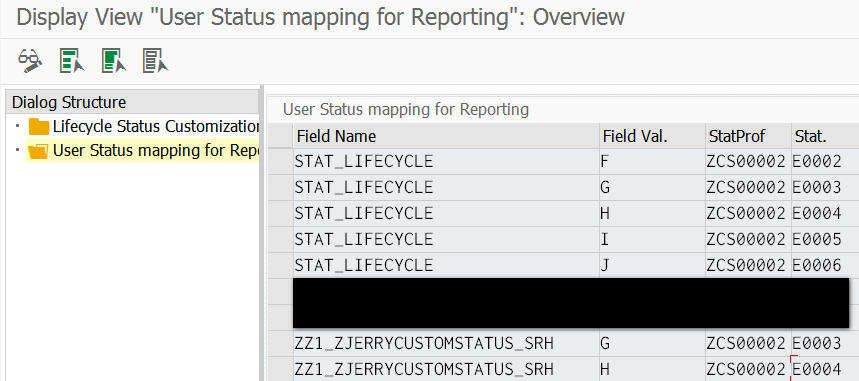This screenshot has height=381, width=859.
Task: Click the StatProf column header
Action: (748, 136)
